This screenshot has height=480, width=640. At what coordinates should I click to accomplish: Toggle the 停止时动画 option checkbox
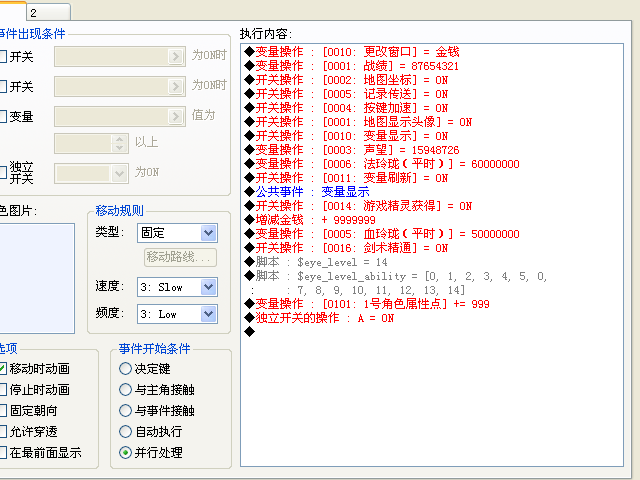pos(3,389)
